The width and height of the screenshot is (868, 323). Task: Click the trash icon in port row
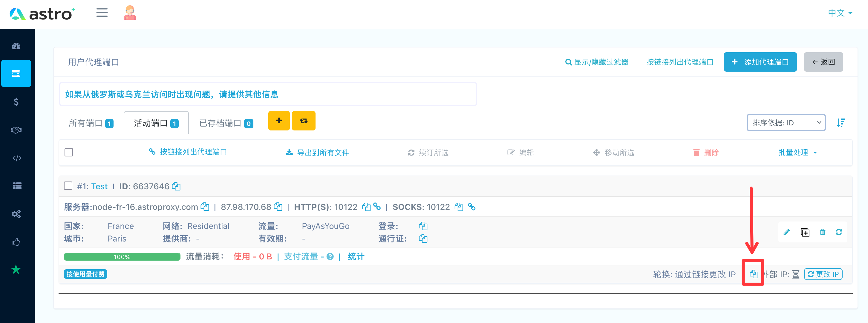[823, 232]
